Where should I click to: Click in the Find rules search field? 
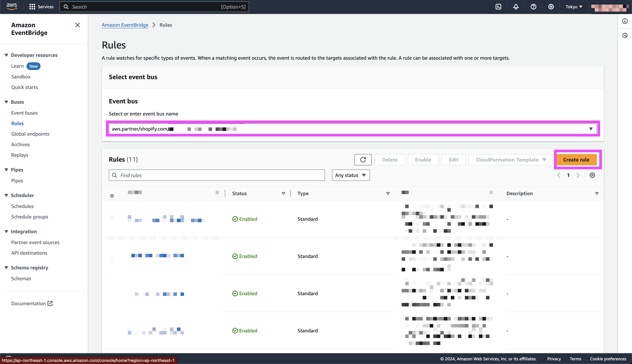point(217,175)
